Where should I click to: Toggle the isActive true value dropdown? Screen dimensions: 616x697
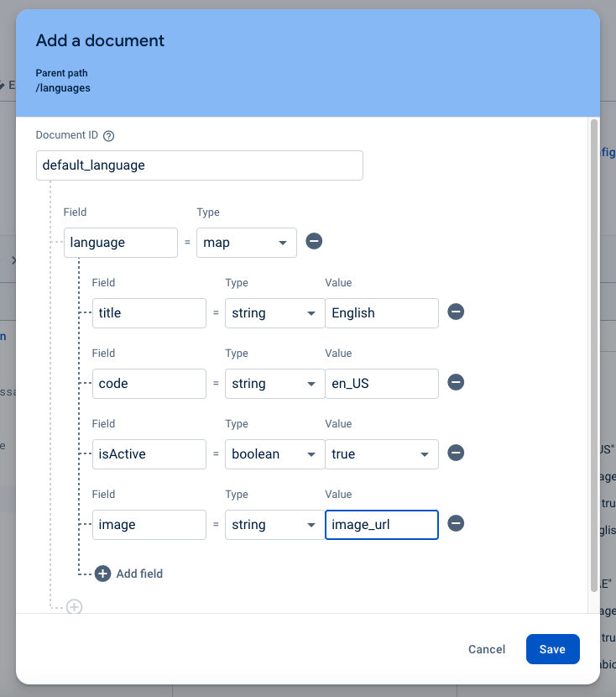click(381, 454)
